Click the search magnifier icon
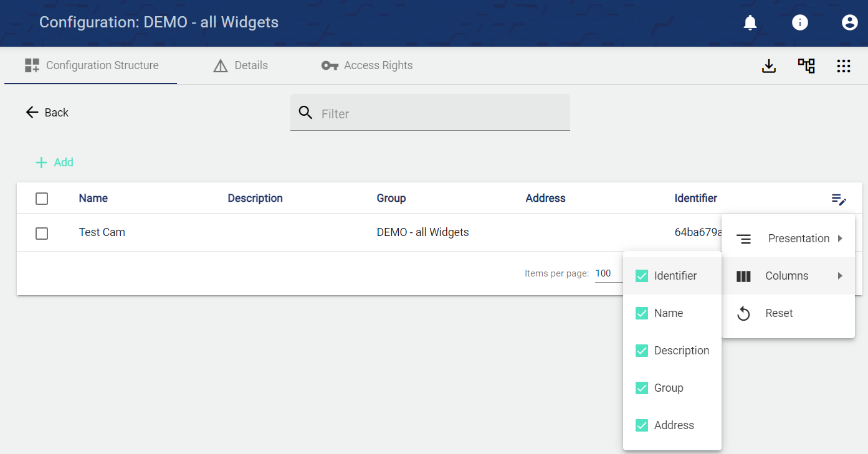 point(305,113)
